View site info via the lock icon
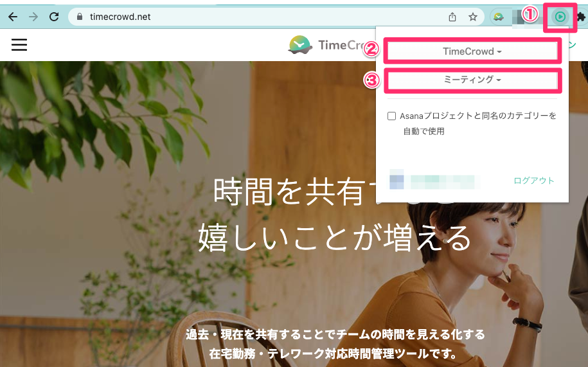The image size is (588, 367). 79,17
